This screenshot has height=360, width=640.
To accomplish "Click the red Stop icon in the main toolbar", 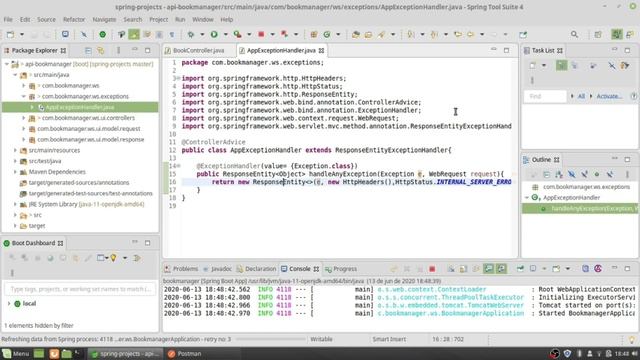I will click(x=261, y=35).
